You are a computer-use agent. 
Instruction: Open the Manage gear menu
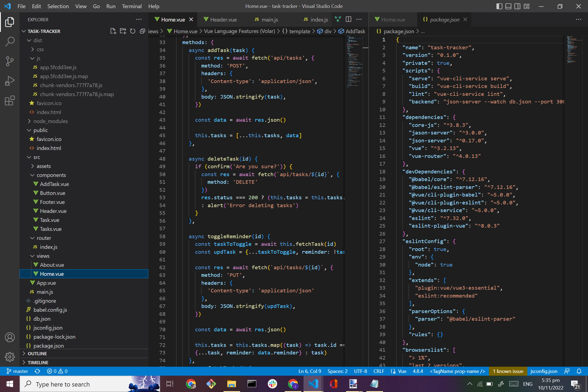coord(10,356)
